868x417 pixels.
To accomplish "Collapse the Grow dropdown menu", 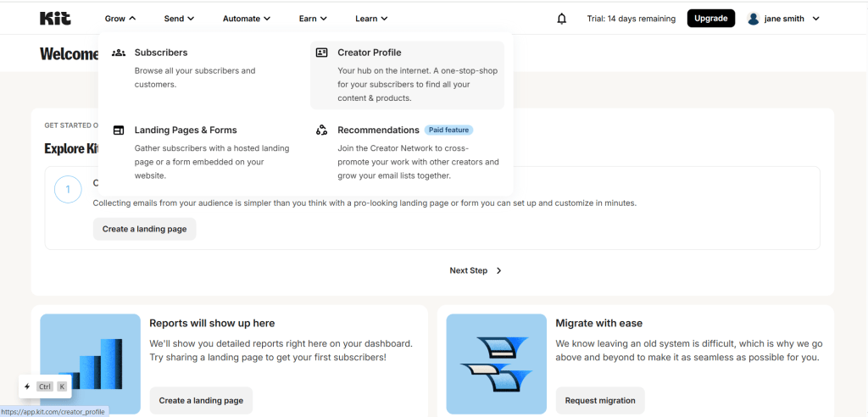I will click(120, 19).
